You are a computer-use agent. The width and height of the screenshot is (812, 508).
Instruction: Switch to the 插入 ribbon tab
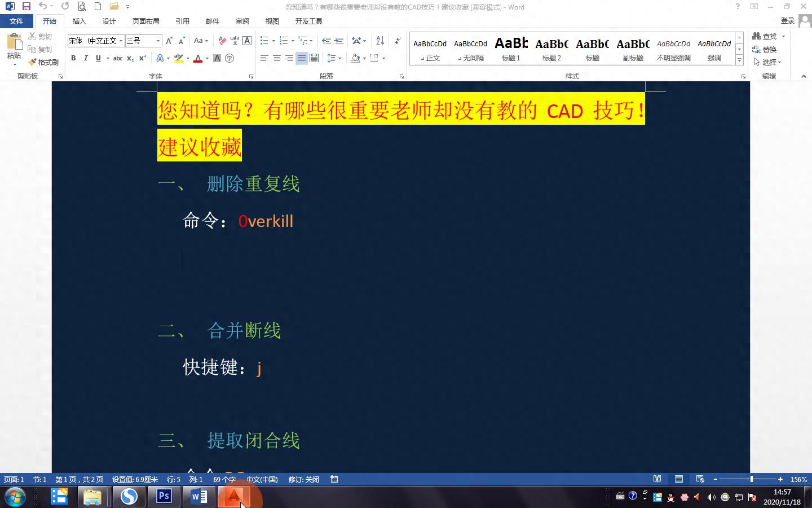pyautogui.click(x=80, y=21)
